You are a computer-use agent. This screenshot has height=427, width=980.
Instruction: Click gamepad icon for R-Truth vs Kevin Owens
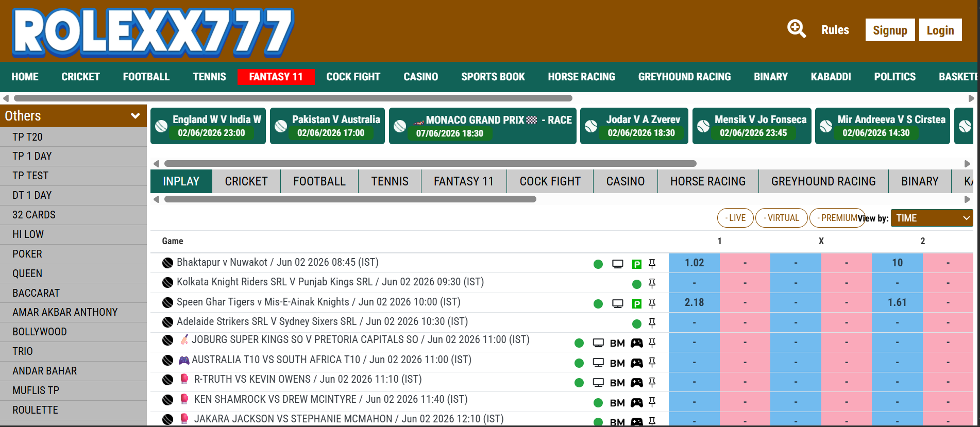pos(637,383)
